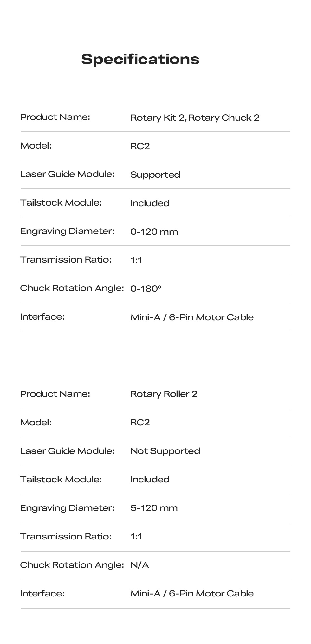This screenshot has width=311, height=644.
Task: Click the Not Supported laser guide value
Action: [x=165, y=451]
